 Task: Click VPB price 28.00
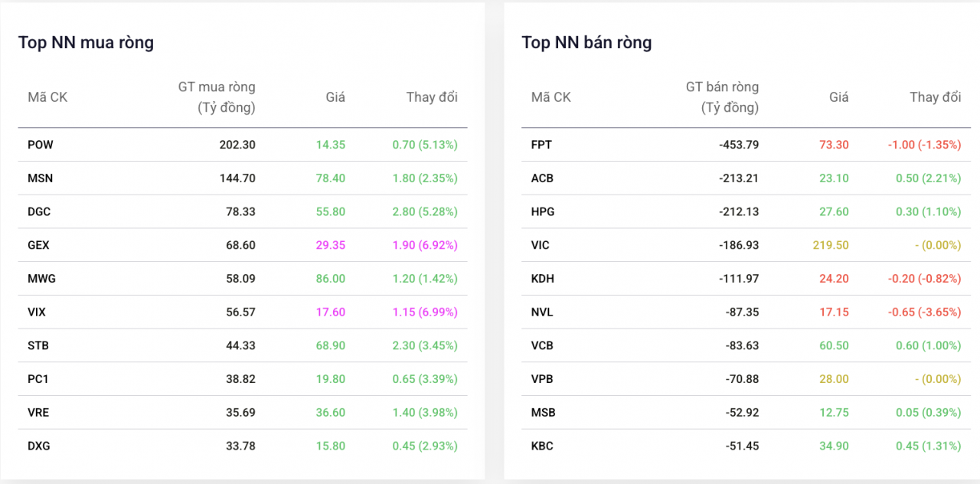point(834,379)
